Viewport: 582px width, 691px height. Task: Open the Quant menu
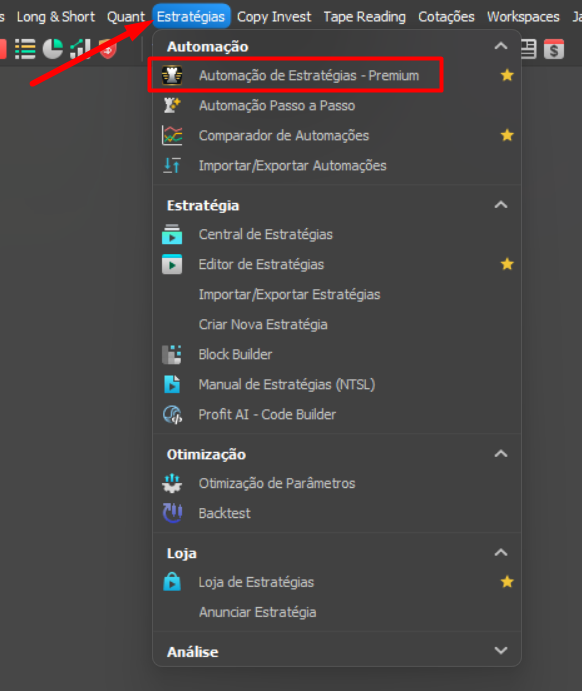tap(126, 17)
